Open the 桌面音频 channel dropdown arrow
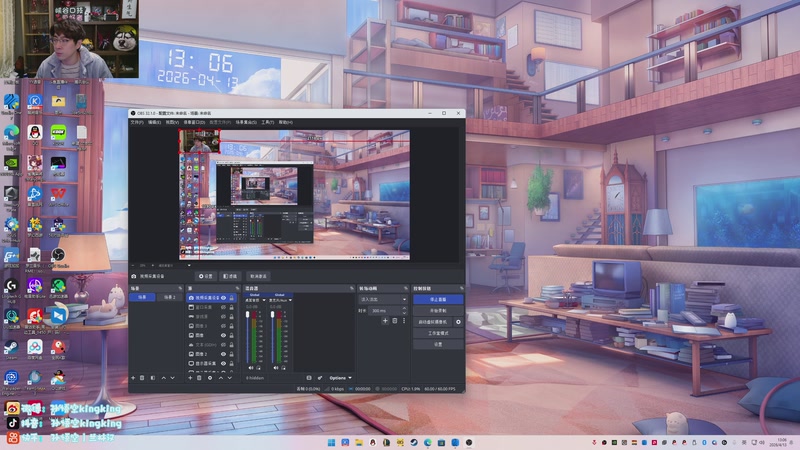 tap(264, 301)
